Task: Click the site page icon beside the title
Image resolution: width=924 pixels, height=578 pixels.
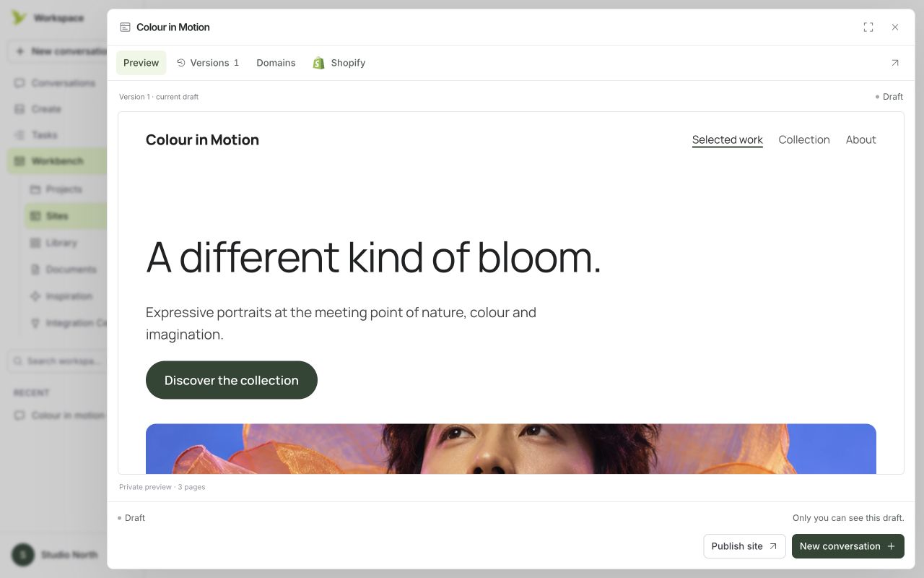Action: pyautogui.click(x=125, y=27)
